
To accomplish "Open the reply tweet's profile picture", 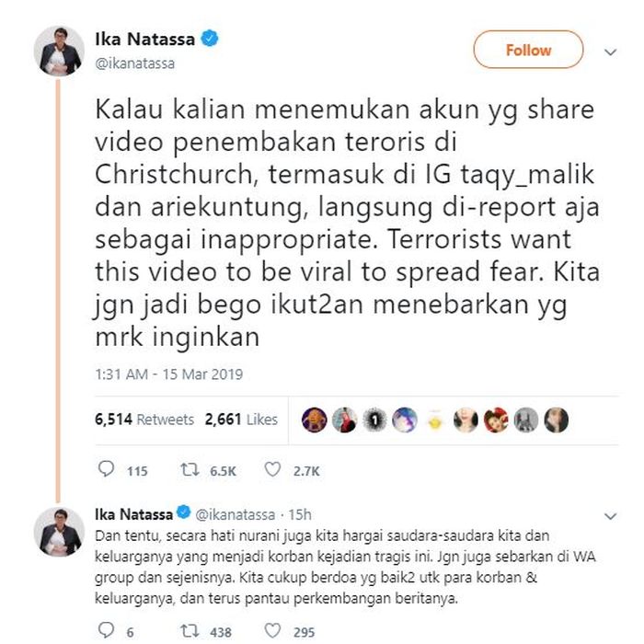I will [59, 532].
